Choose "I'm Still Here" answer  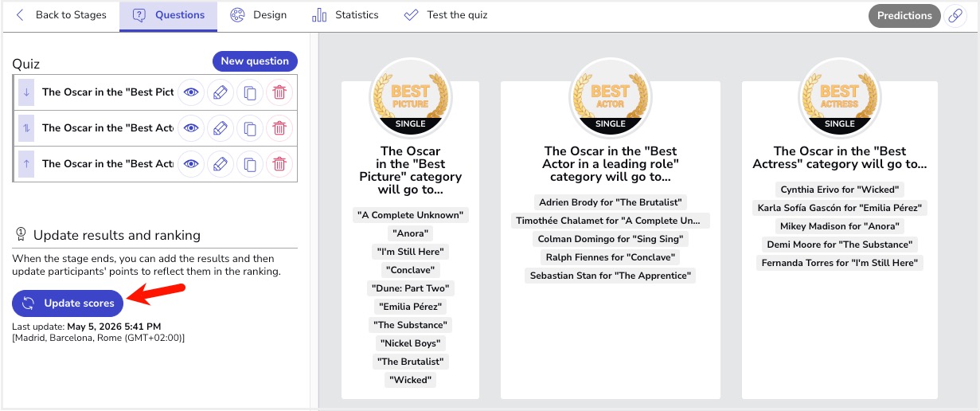[x=410, y=252]
